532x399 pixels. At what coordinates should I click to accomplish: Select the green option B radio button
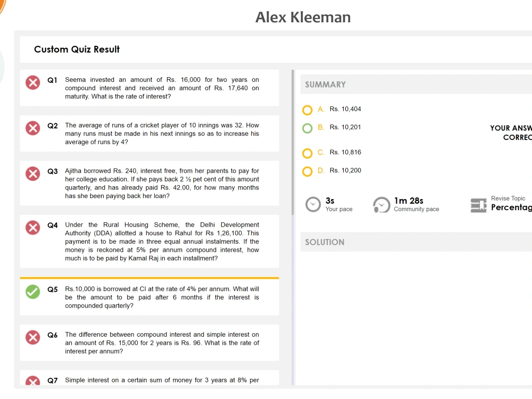[x=307, y=128]
